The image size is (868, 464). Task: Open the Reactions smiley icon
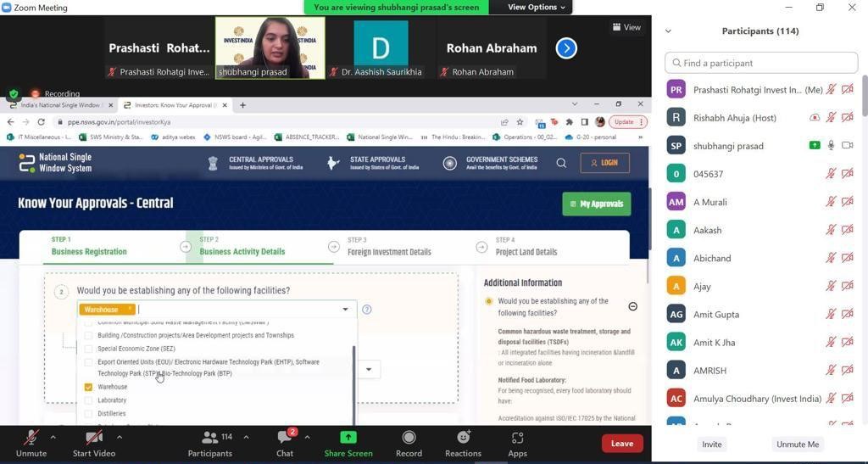click(x=464, y=438)
